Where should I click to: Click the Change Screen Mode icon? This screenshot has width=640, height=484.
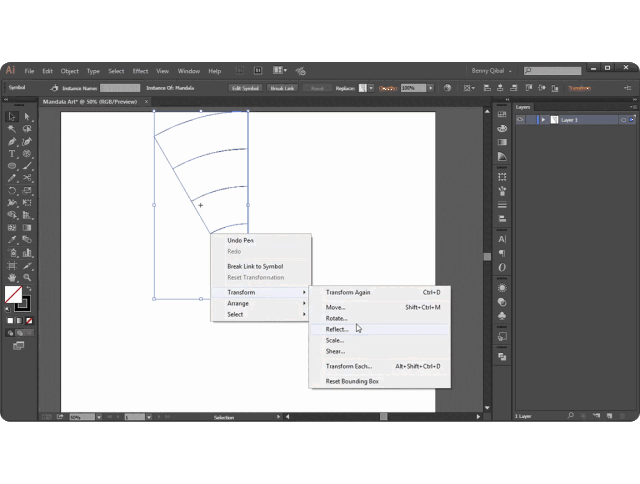coord(18,346)
